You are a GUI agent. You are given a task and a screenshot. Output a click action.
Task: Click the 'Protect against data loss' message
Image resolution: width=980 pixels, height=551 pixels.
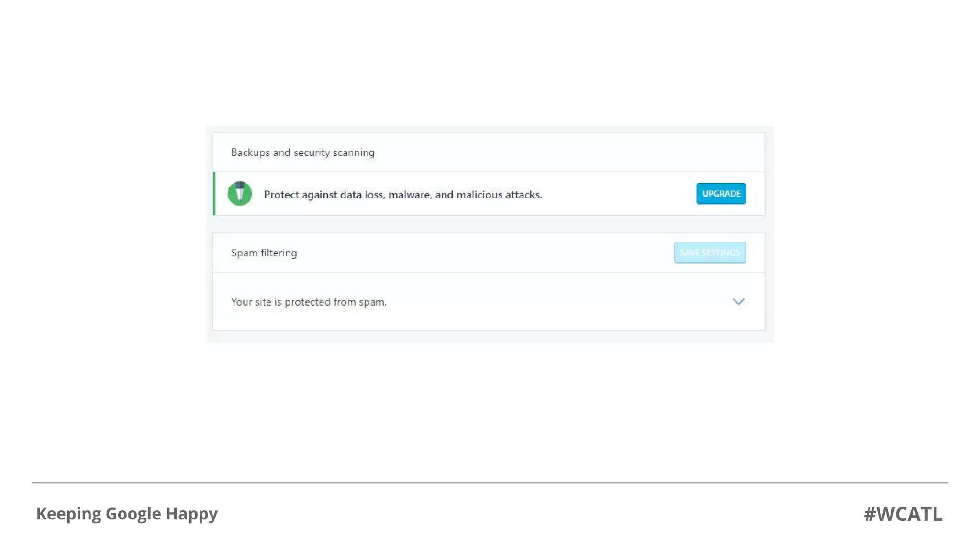[x=402, y=195]
